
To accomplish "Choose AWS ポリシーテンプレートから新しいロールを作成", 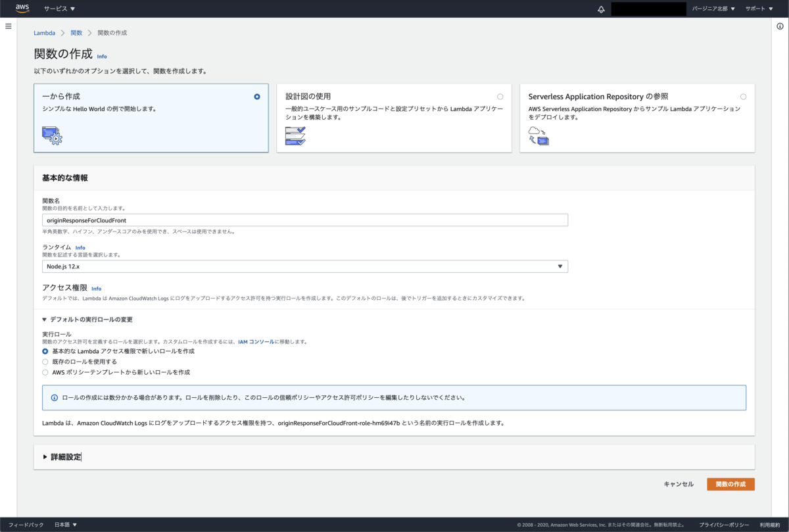I will pyautogui.click(x=45, y=372).
